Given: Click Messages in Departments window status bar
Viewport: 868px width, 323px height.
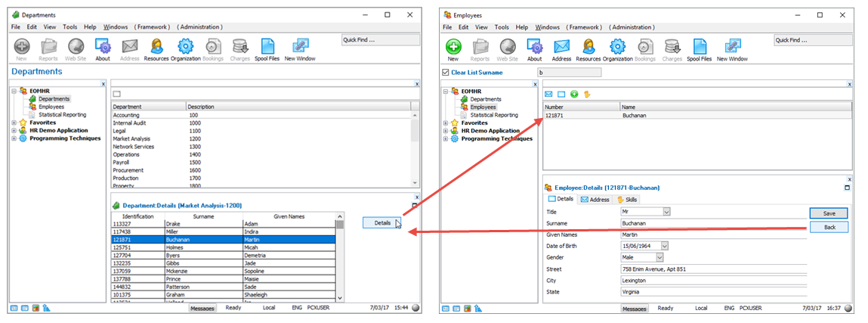Looking at the screenshot, I should click(202, 308).
